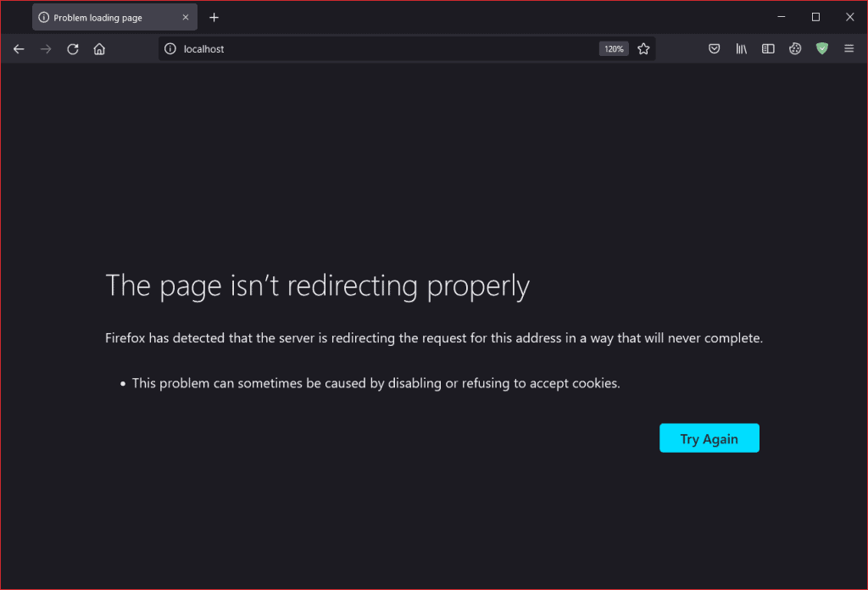This screenshot has height=590, width=868.
Task: Open the Firefox hamburger menu
Action: [849, 48]
